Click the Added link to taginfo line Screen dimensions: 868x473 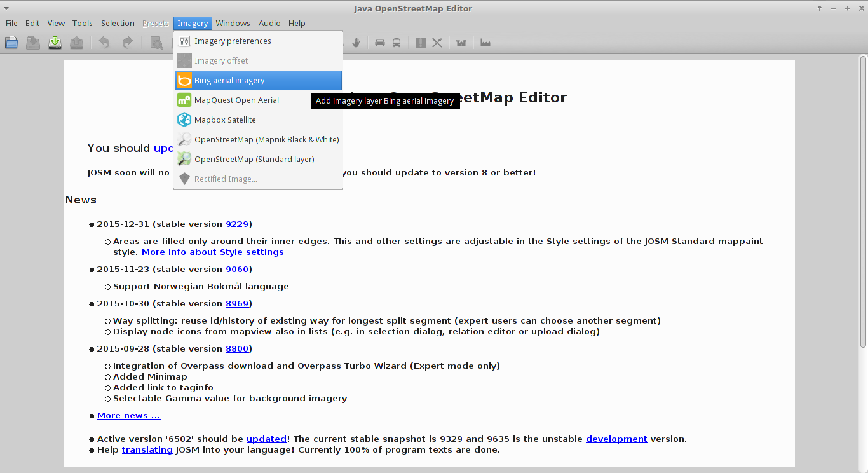point(163,387)
